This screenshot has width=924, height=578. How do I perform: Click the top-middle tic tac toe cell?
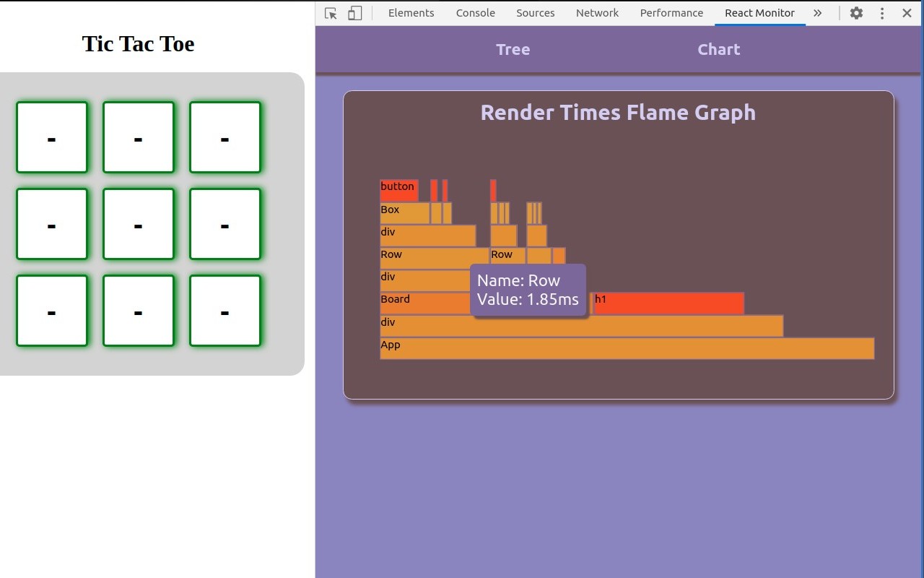[139, 137]
